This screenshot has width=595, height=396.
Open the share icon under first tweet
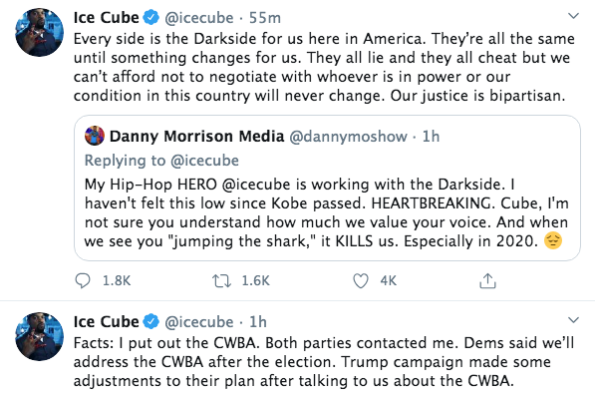pos(488,281)
